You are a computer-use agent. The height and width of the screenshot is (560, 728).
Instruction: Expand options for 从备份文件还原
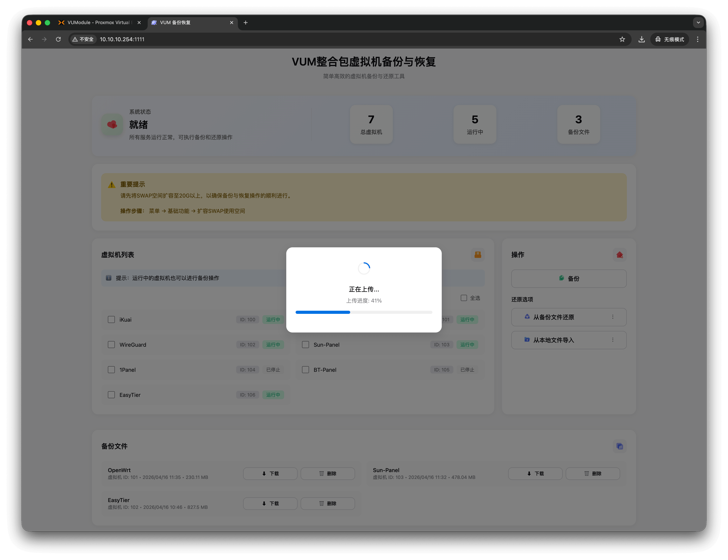[x=613, y=317]
